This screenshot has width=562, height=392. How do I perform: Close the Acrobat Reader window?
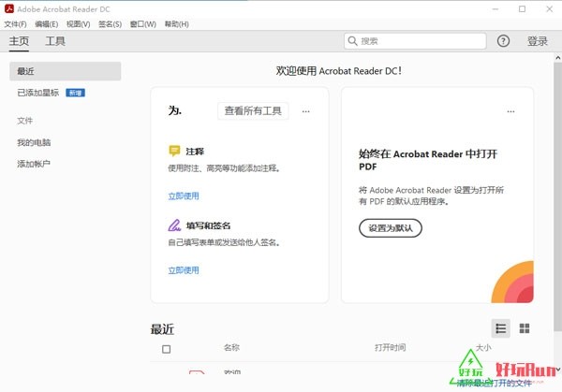pos(550,9)
